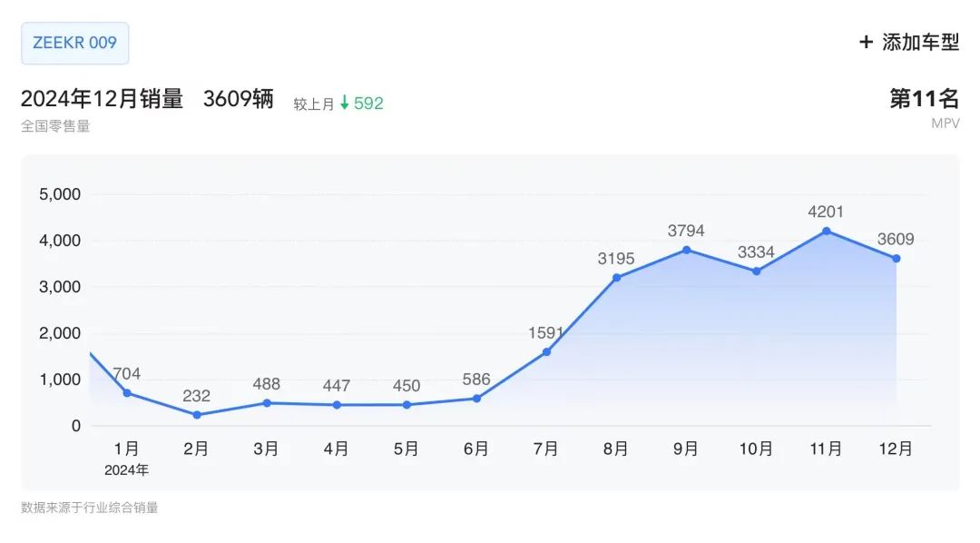
Task: Click the 12月 x-axis label
Action: pyautogui.click(x=896, y=449)
